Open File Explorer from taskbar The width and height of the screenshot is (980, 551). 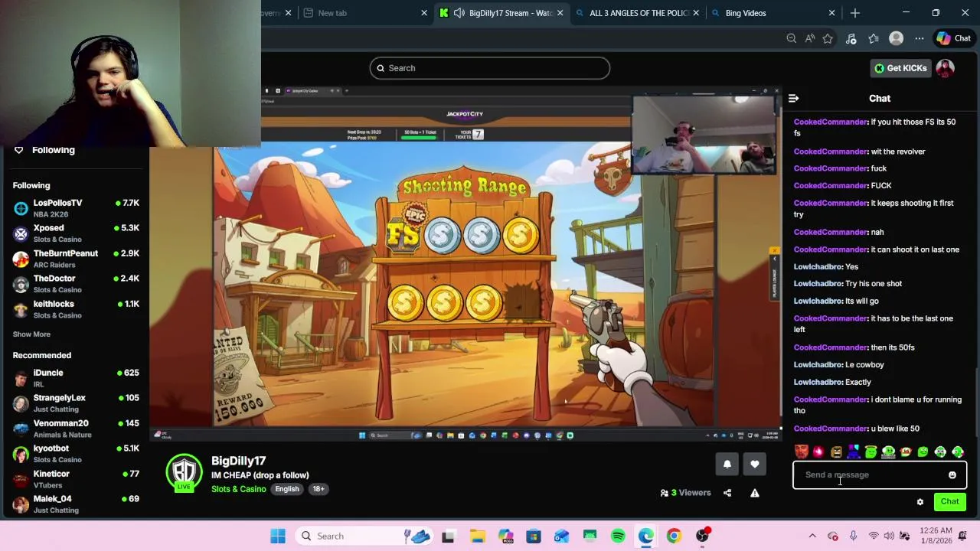[477, 536]
